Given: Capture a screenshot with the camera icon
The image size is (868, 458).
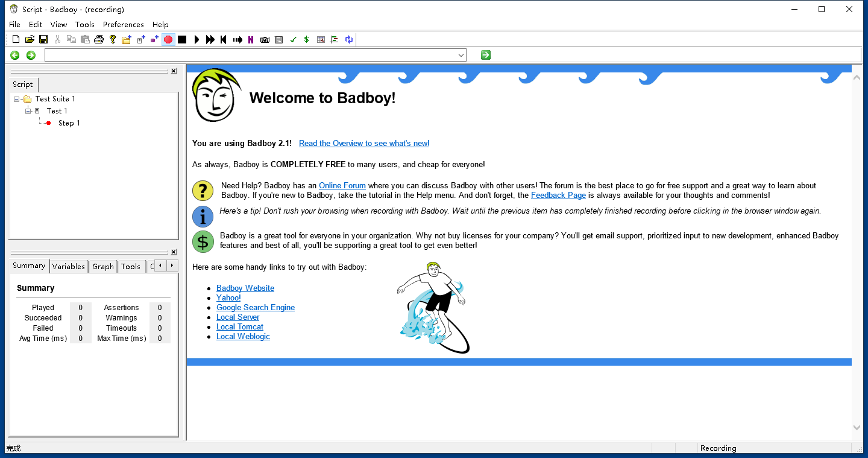Looking at the screenshot, I should pyautogui.click(x=265, y=40).
